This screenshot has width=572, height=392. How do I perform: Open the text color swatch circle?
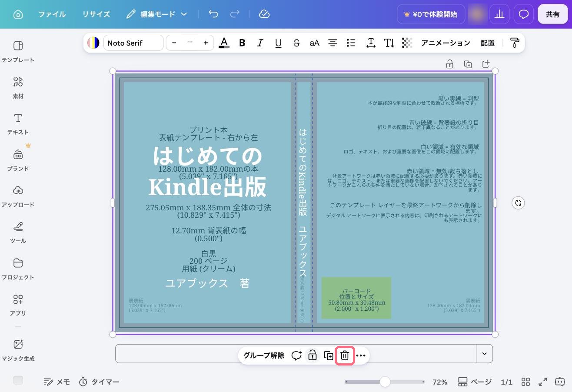point(93,43)
